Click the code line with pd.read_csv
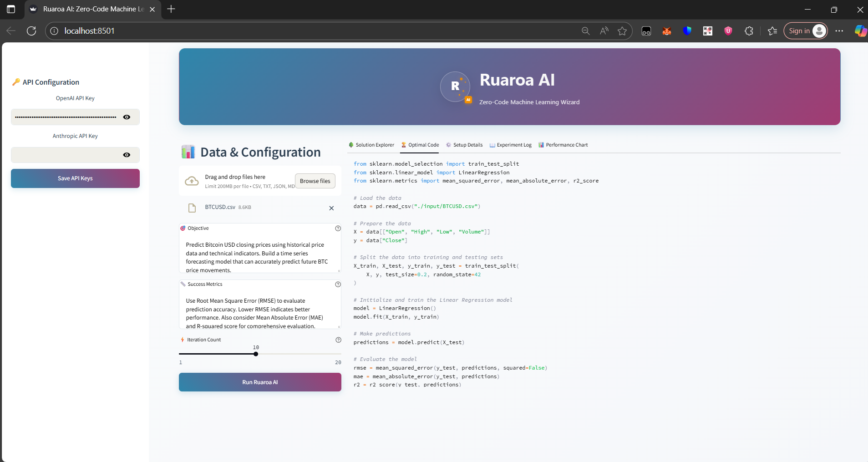The height and width of the screenshot is (462, 868). tap(417, 206)
